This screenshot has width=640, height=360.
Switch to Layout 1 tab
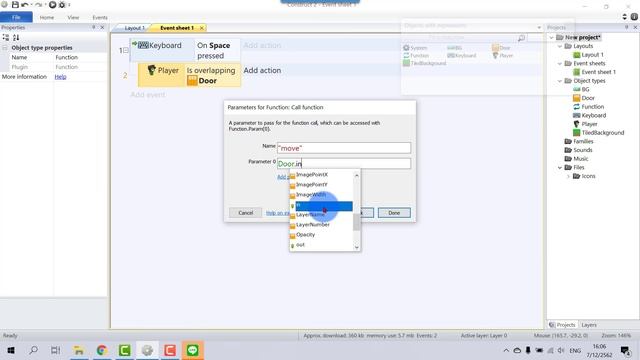[134, 28]
